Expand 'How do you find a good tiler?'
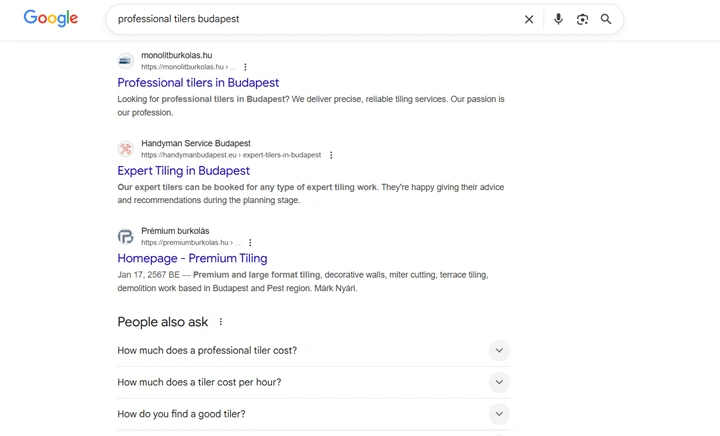The height and width of the screenshot is (436, 720). point(499,414)
